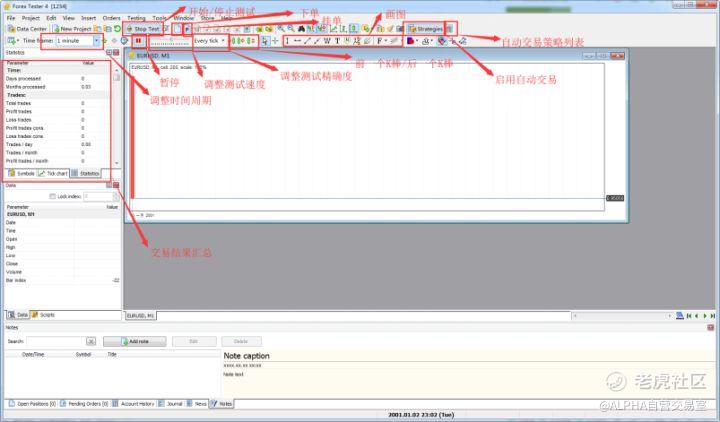This screenshot has height=422, width=720.
Task: Click the Stop Test button
Action: coord(143,29)
